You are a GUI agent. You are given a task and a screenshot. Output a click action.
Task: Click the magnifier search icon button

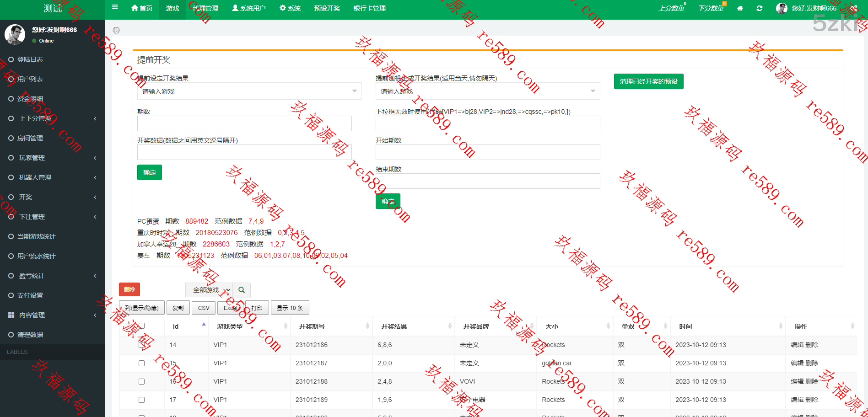242,290
